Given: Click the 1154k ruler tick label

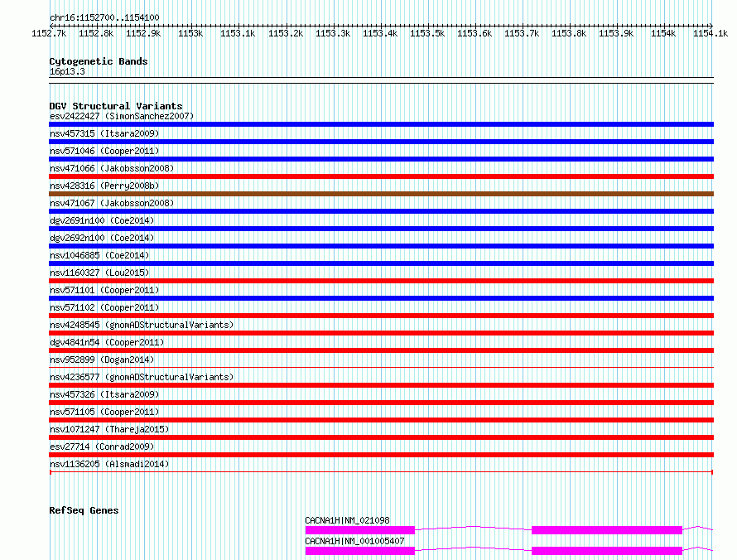Looking at the screenshot, I should pos(663,33).
